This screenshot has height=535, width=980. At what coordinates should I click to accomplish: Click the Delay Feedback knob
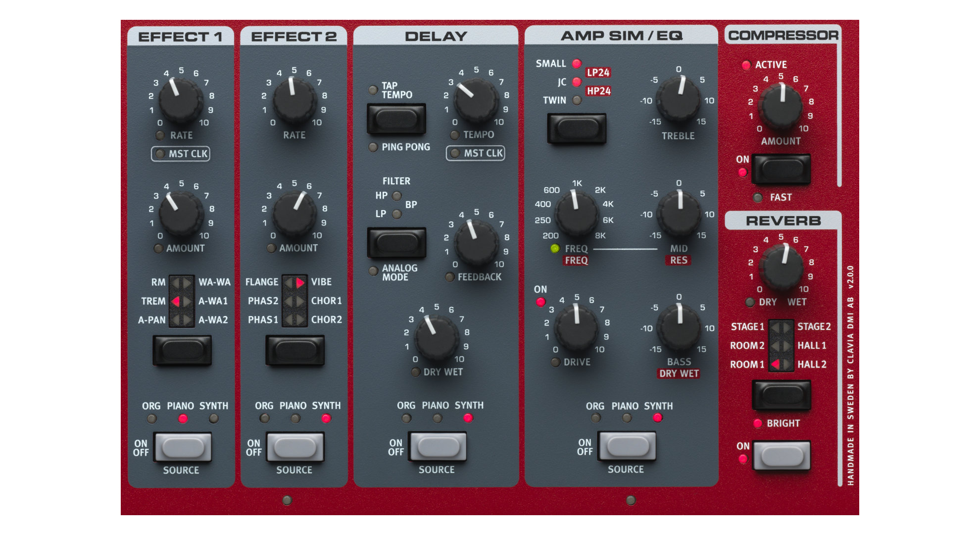click(x=477, y=243)
